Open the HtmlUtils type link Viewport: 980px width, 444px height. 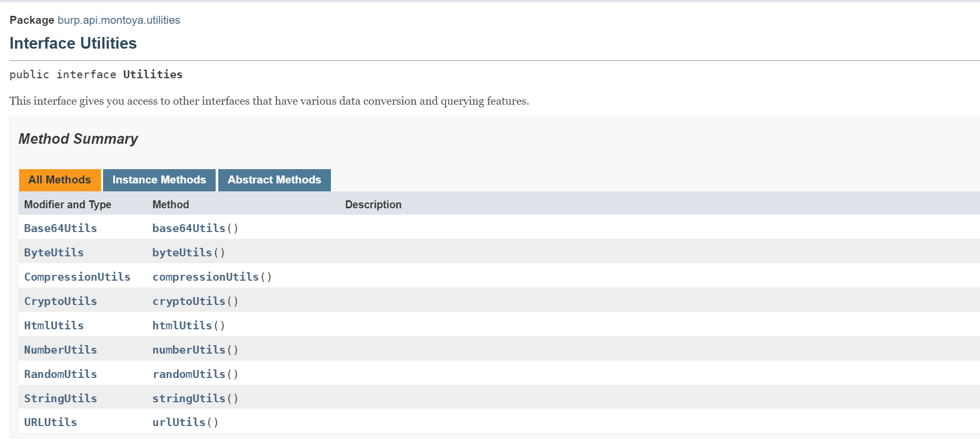pyautogui.click(x=54, y=326)
